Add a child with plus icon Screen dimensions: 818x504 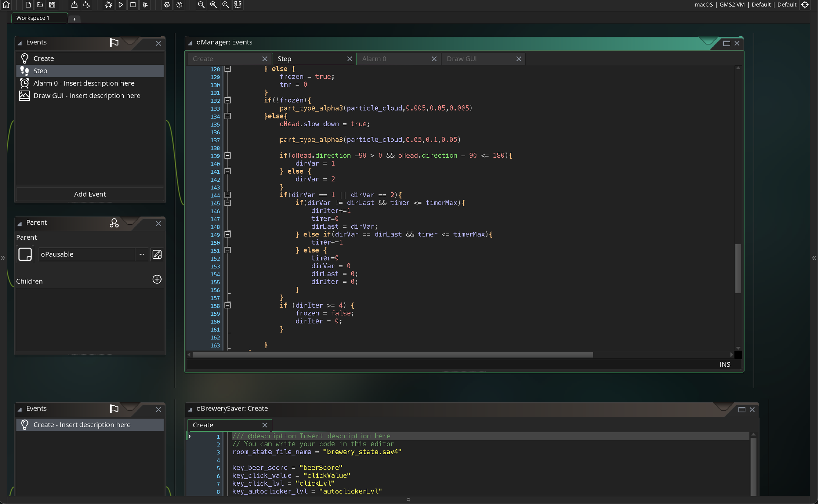pyautogui.click(x=157, y=279)
